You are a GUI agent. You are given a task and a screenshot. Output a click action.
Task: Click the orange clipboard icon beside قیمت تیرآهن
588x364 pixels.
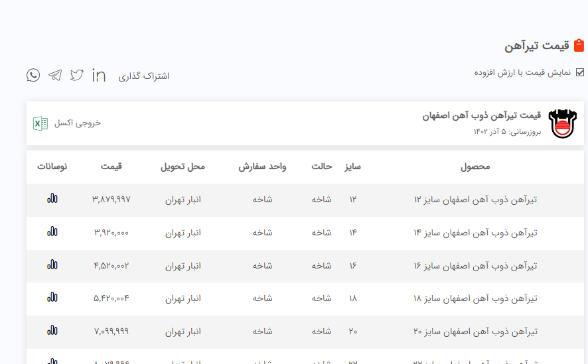point(579,45)
